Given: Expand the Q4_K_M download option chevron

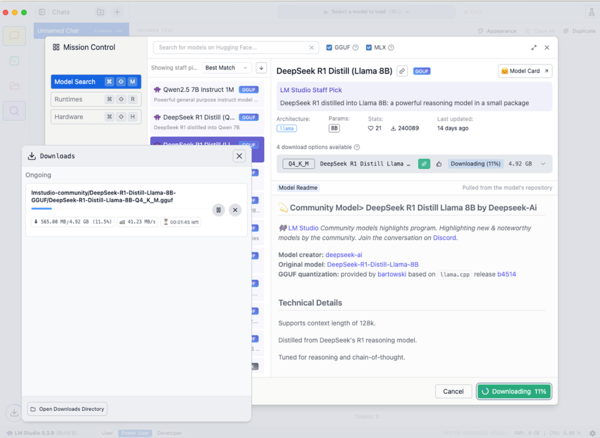Looking at the screenshot, I should pyautogui.click(x=543, y=164).
